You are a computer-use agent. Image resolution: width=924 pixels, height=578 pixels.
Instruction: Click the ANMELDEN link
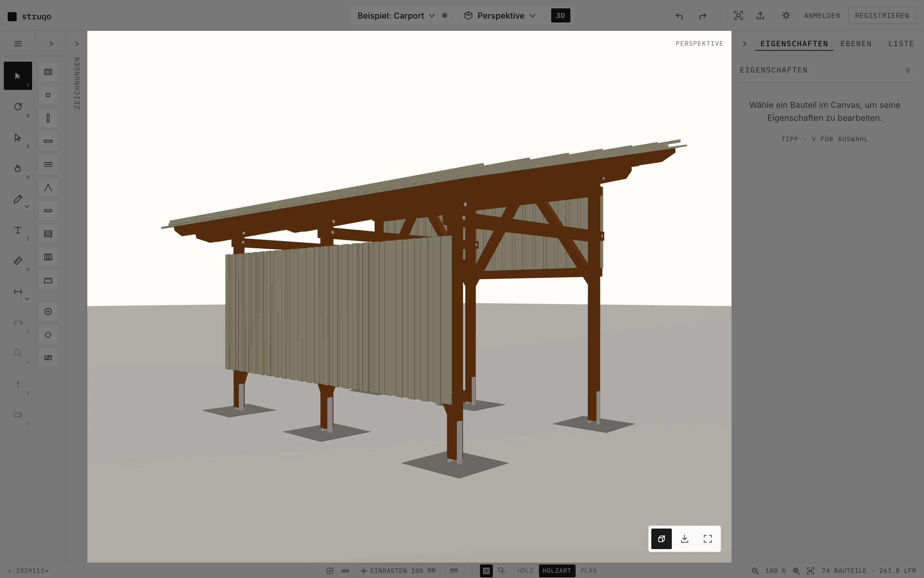822,16
